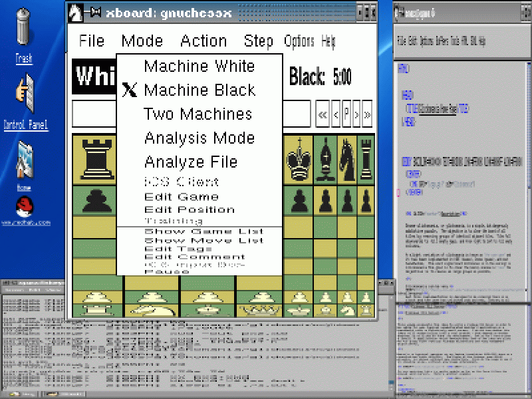Enable Two Machines mode
This screenshot has height=399, width=532.
point(198,114)
